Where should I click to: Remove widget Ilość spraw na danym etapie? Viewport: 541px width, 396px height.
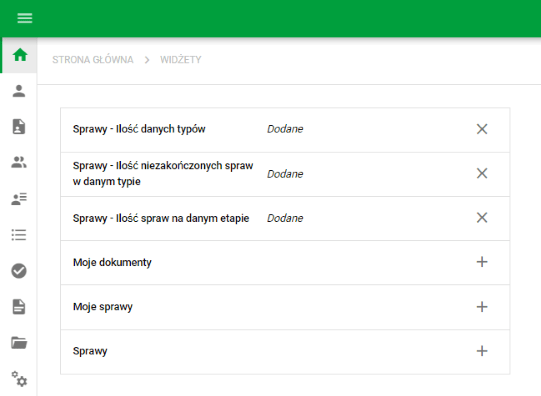point(482,218)
